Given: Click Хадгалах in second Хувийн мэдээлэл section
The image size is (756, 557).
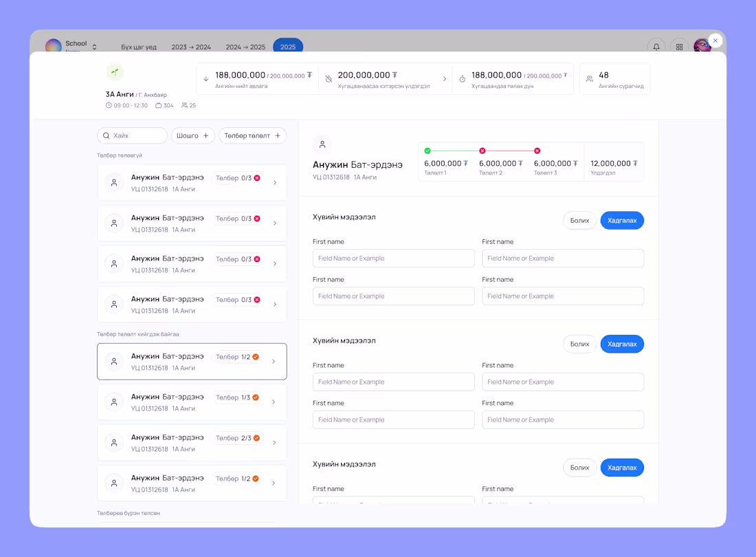Looking at the screenshot, I should (x=622, y=344).
